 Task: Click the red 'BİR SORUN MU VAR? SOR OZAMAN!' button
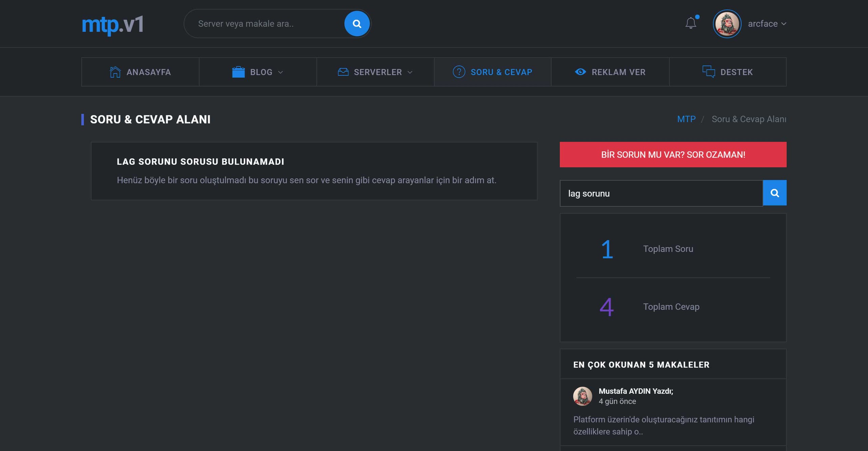pos(673,154)
